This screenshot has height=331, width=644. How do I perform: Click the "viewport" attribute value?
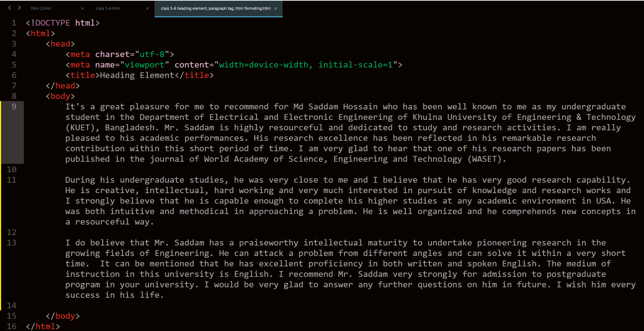click(144, 65)
